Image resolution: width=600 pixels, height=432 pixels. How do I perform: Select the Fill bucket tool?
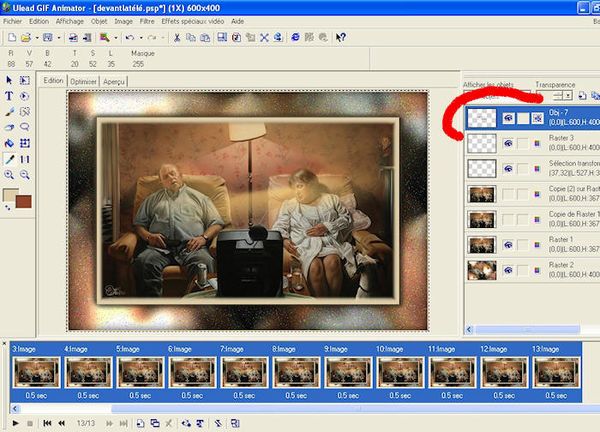pos(9,143)
